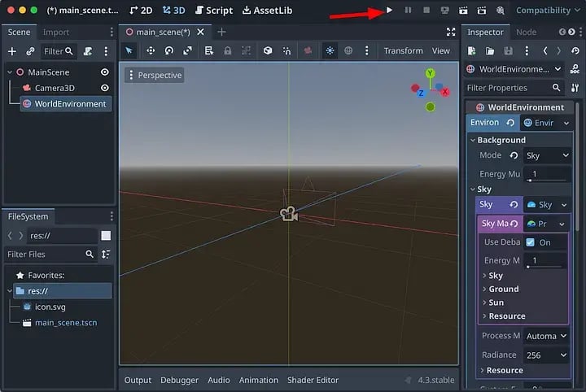Open the Background Mode Sky dropdown

tap(547, 155)
